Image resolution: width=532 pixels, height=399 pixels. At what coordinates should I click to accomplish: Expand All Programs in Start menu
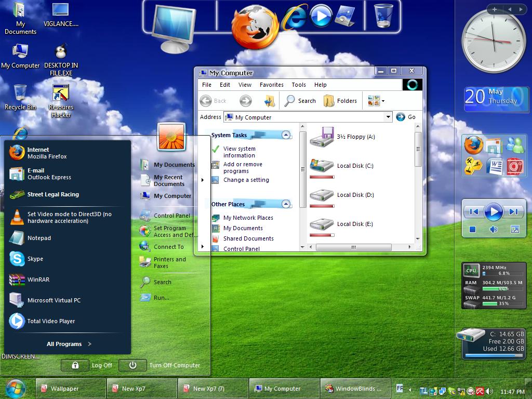click(69, 344)
